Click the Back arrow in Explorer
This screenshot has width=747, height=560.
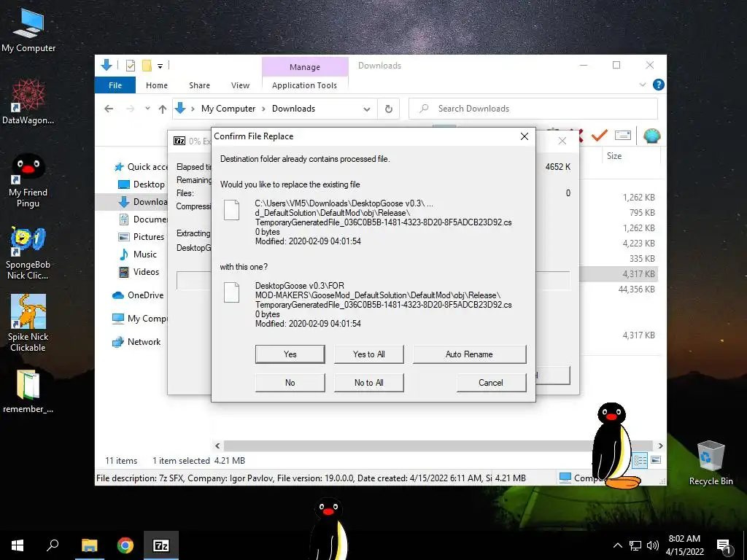(x=109, y=109)
